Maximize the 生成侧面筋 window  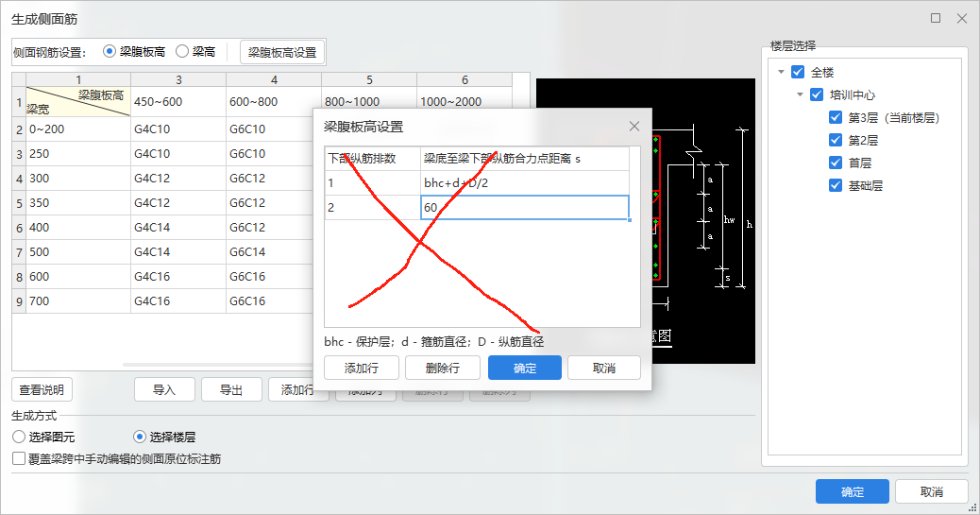pos(936,18)
